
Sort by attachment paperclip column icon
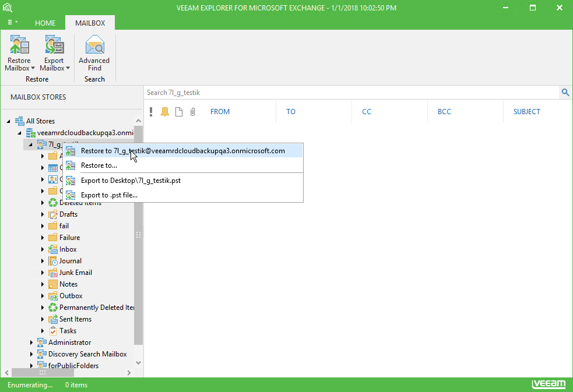pyautogui.click(x=192, y=112)
